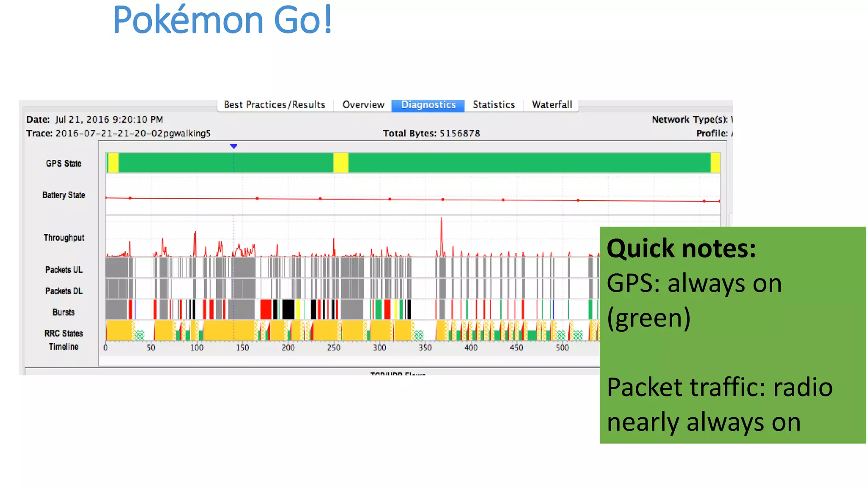This screenshot has height=488, width=868.
Task: Click the date Jul 21, 2016 9:20:10 PM
Action: (x=109, y=119)
